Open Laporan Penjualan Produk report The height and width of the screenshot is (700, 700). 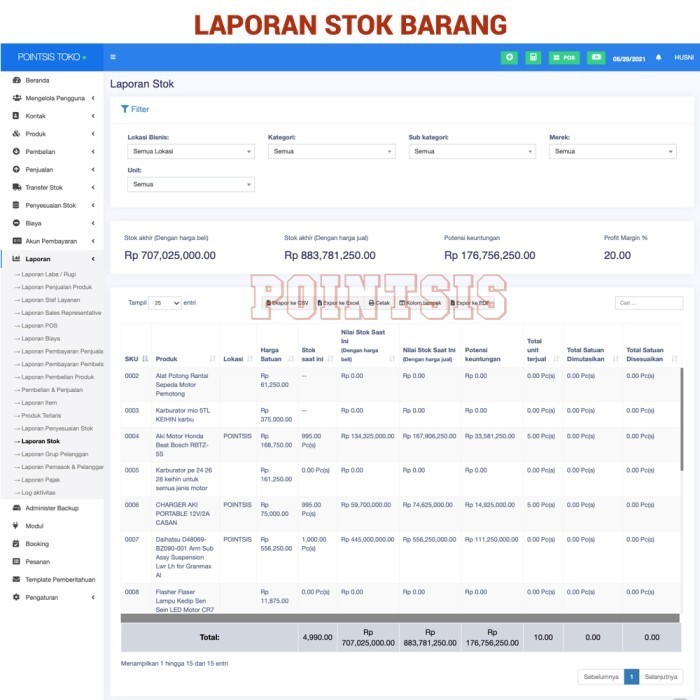[x=56, y=288]
